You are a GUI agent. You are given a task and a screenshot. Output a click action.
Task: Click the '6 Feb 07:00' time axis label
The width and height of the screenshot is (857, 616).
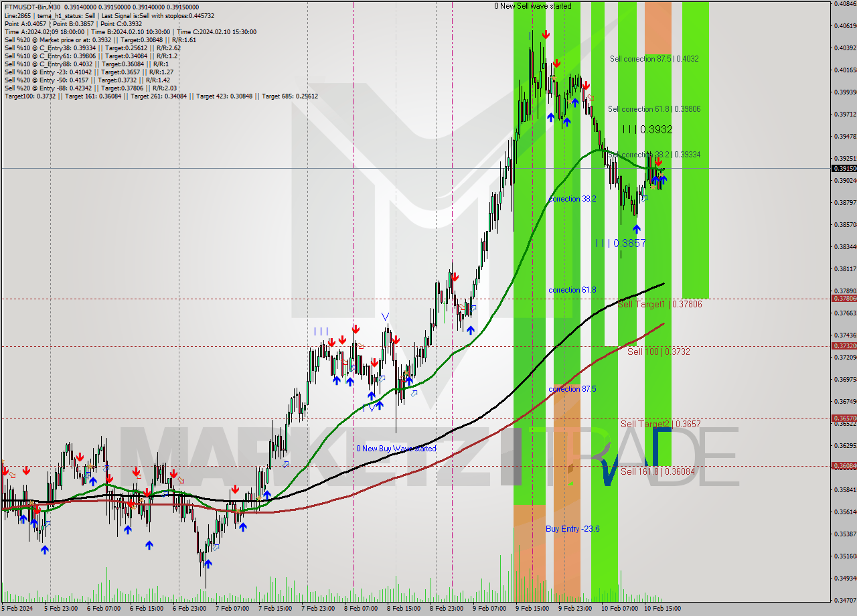105,609
